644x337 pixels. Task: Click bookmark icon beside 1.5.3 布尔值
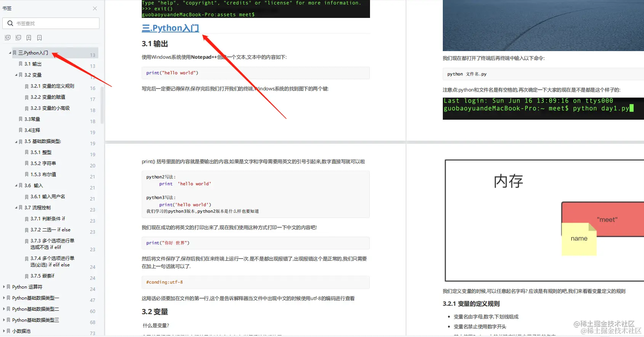[x=27, y=175]
